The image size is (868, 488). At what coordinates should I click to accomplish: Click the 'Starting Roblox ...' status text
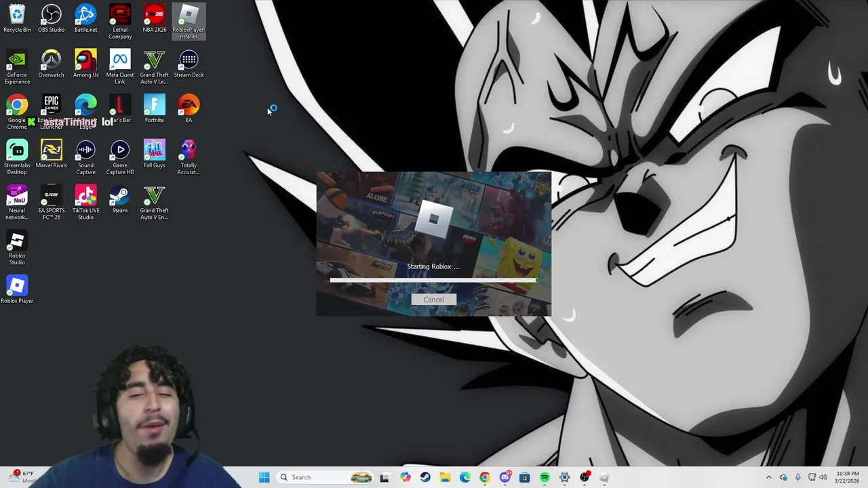433,266
